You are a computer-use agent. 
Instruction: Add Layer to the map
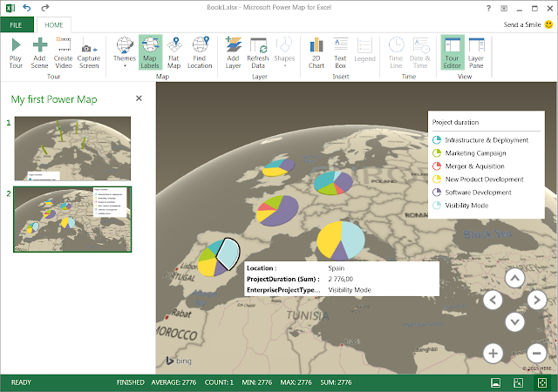(233, 52)
